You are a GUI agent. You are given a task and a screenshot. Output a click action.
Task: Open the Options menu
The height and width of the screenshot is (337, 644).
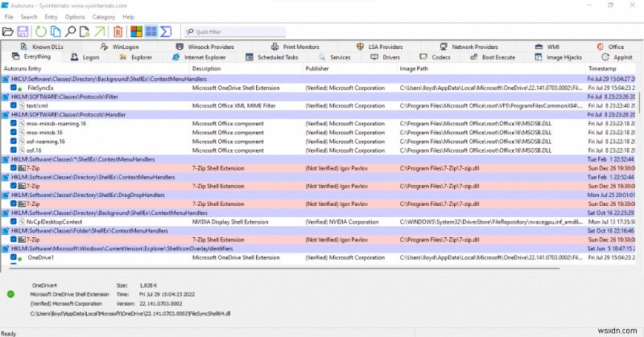75,17
